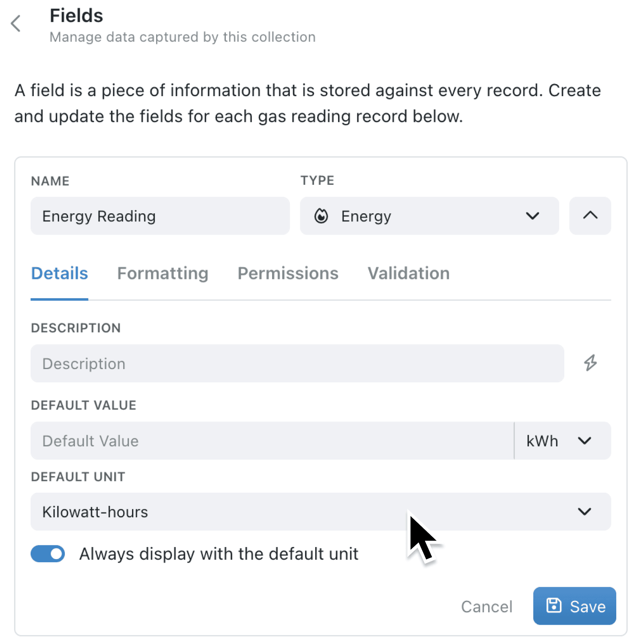
Task: Collapse the field with the chevron-up icon
Action: tap(590, 216)
